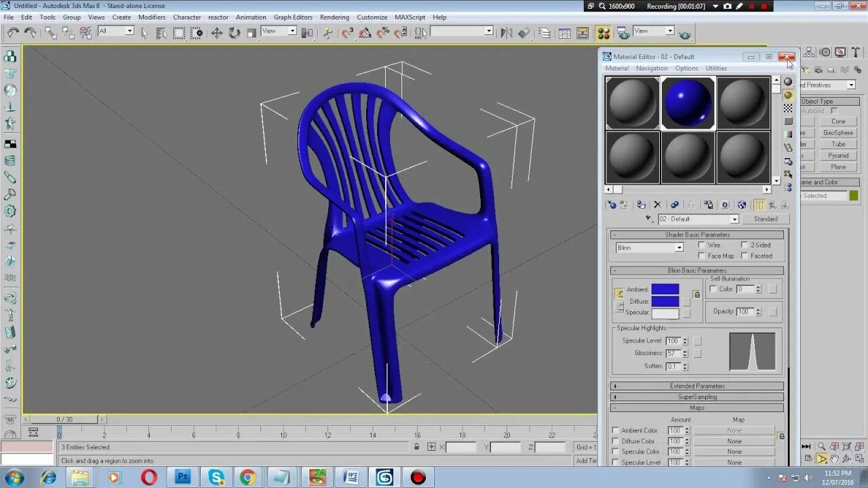Viewport: 868px width, 488px height.
Task: Expand the SuperSampling rollout
Action: pyautogui.click(x=697, y=397)
